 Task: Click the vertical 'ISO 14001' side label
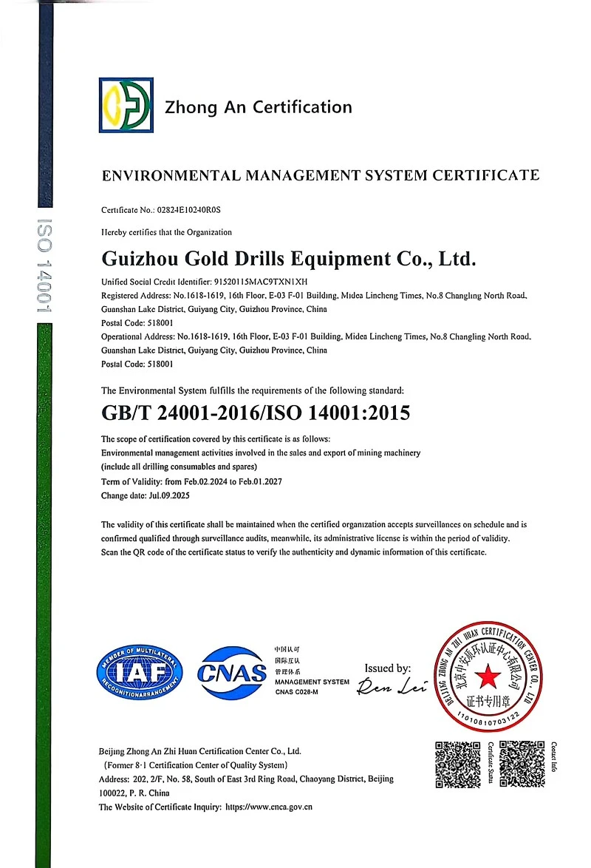tap(44, 265)
